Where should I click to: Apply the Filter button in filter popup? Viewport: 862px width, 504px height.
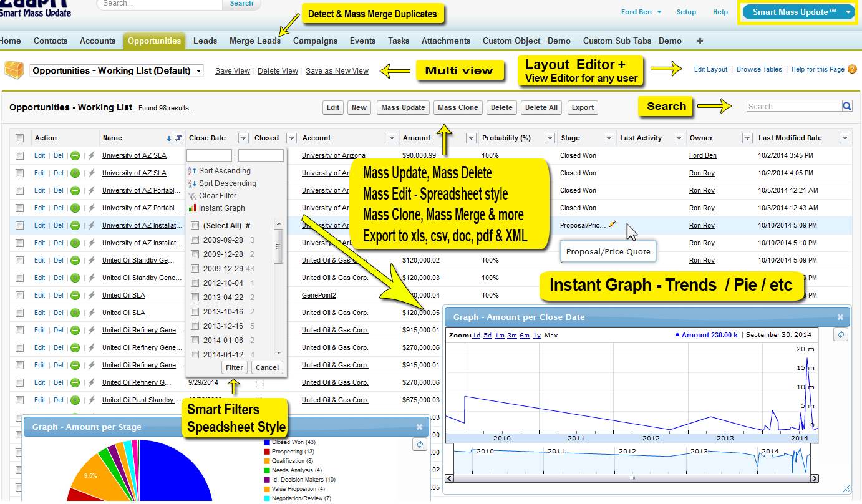[235, 367]
